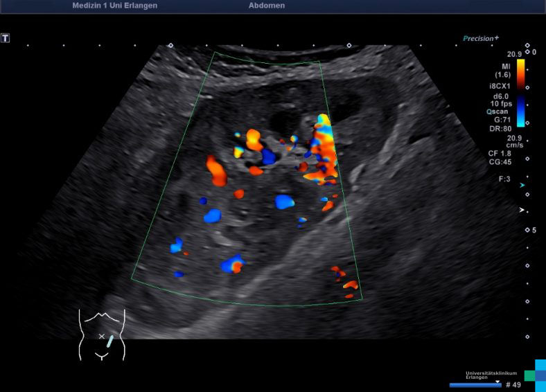Click the frame counter # 49

513,384
